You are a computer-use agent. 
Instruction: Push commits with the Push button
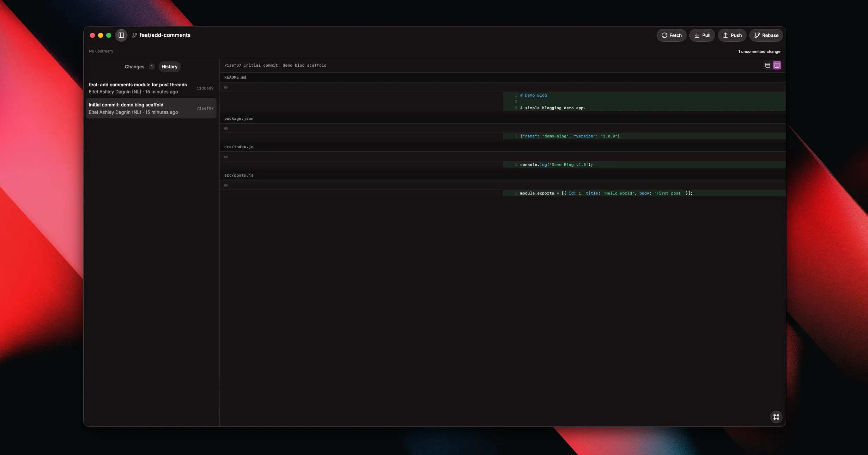pos(732,35)
